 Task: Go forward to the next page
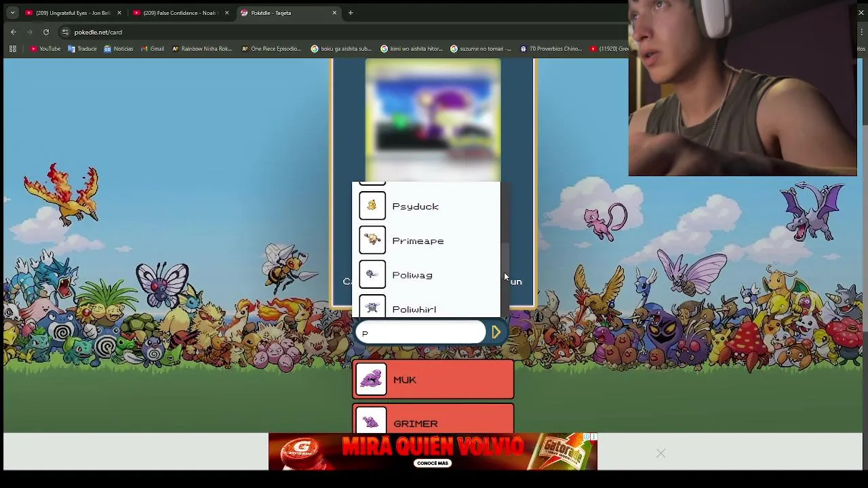(30, 32)
